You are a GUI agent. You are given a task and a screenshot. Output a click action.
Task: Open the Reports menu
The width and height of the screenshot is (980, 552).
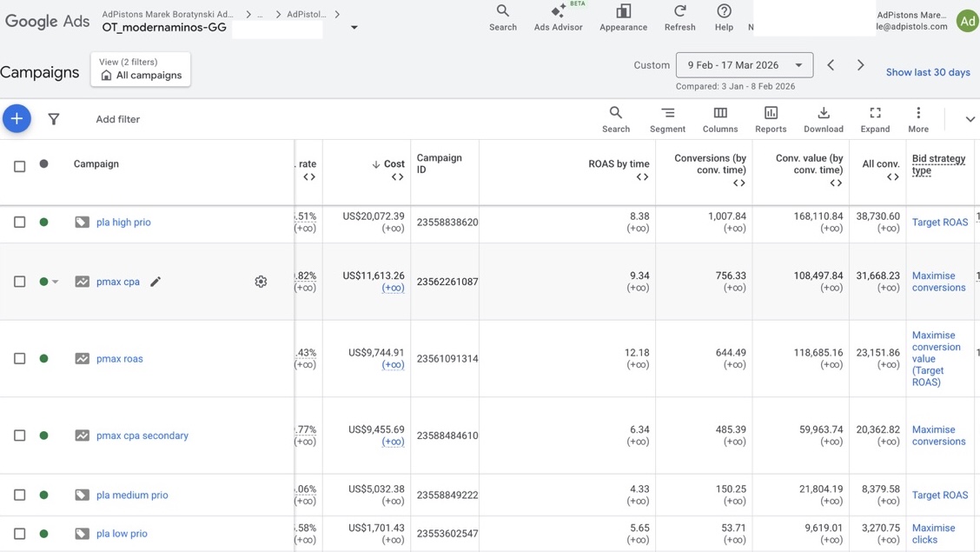pos(771,119)
